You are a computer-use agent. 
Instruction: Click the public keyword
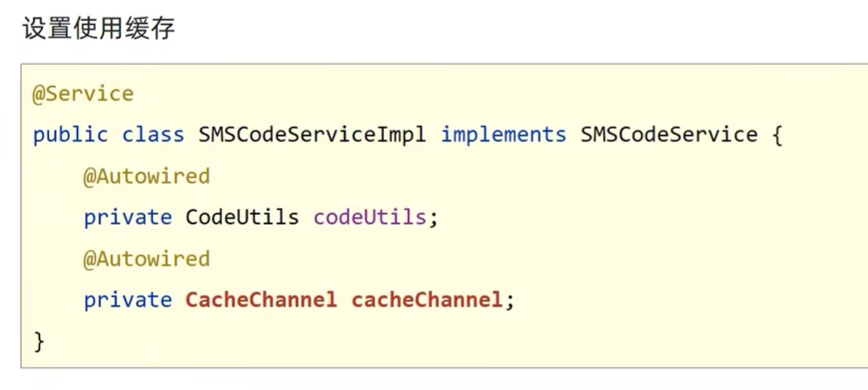tap(70, 135)
